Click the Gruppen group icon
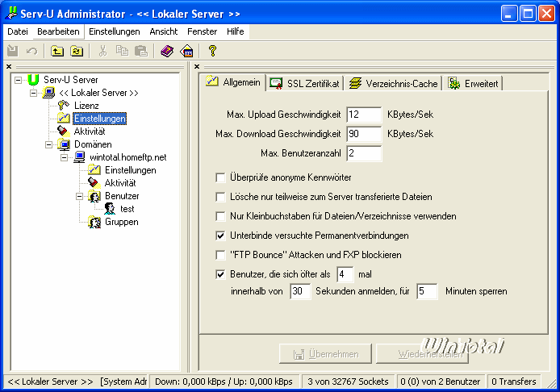The width and height of the screenshot is (560, 392). coord(94,222)
